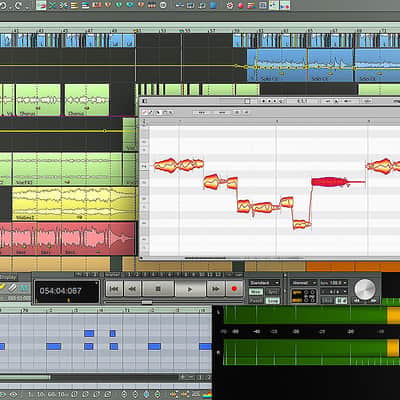
Task: Click the position field in Melodyne header
Action: pos(302,101)
